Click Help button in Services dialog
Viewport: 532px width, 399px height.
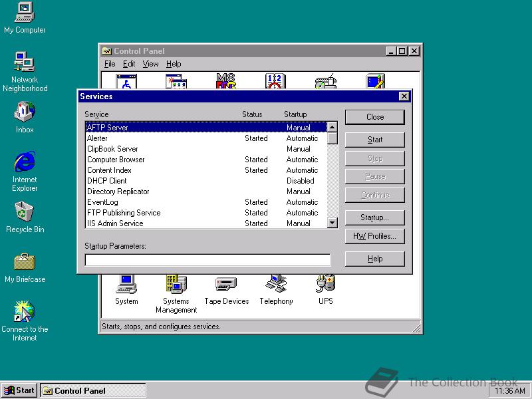[375, 259]
